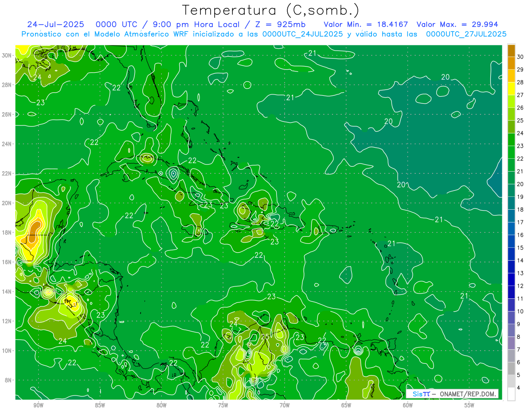Click the "24N" latitude axis label
Image resolution: width=532 pixels, height=411 pixels.
pos(7,144)
